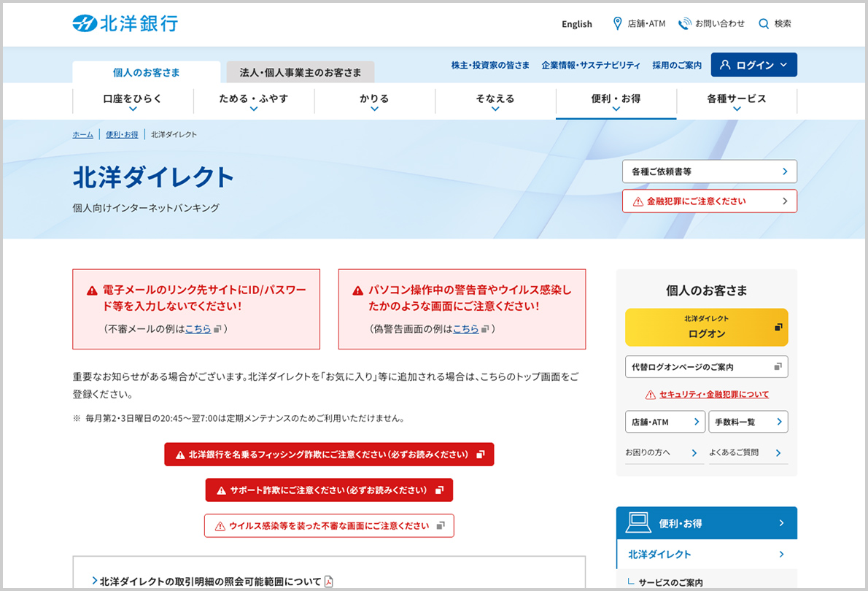This screenshot has height=591, width=868.
Task: Go to ホーム breadcrumb
Action: tap(83, 134)
